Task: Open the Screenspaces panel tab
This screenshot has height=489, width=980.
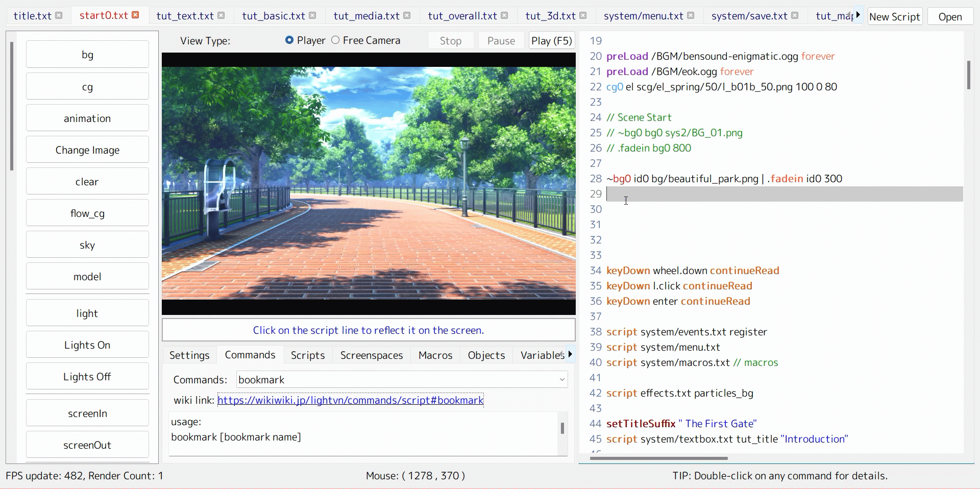Action: [x=372, y=355]
